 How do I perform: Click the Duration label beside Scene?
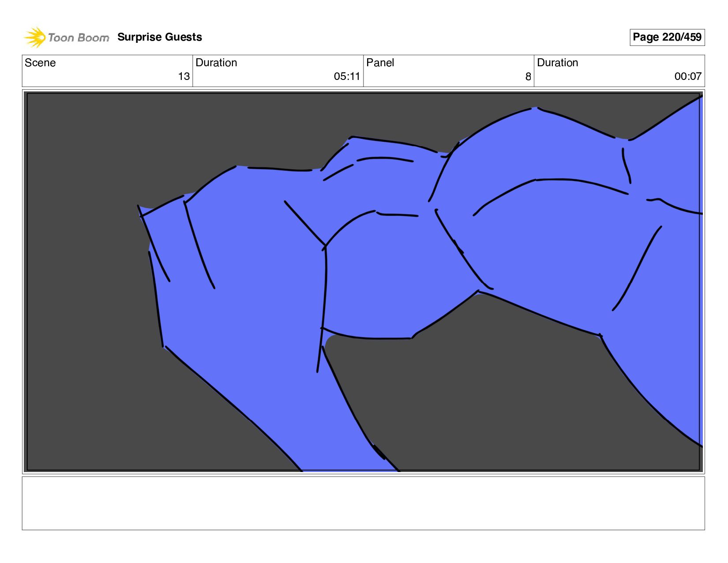tap(216, 63)
